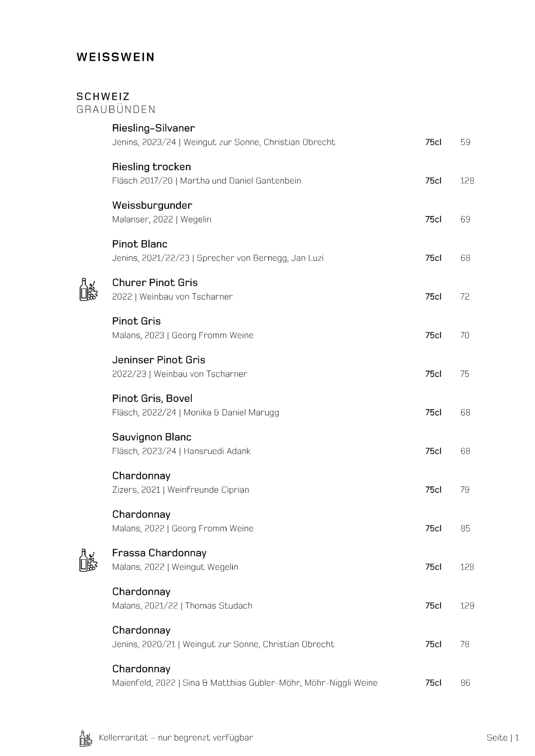
Task: Select the Jeninser Pinot Gris title
Action: click(158, 360)
